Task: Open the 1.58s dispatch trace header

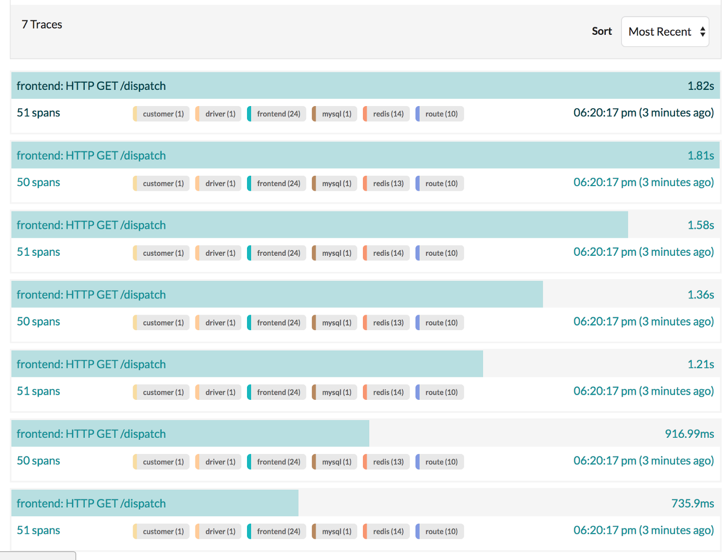Action: 366,225
